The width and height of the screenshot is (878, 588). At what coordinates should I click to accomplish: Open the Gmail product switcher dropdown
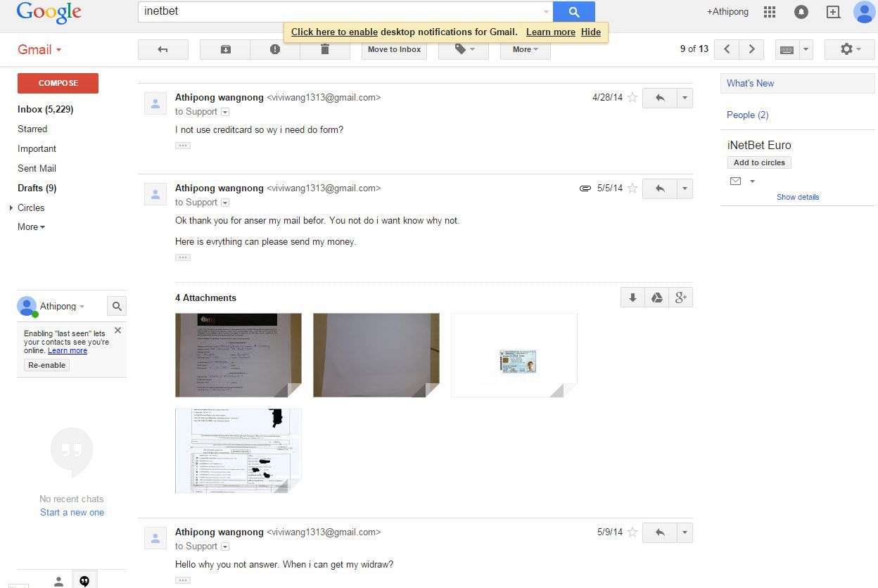tap(39, 50)
